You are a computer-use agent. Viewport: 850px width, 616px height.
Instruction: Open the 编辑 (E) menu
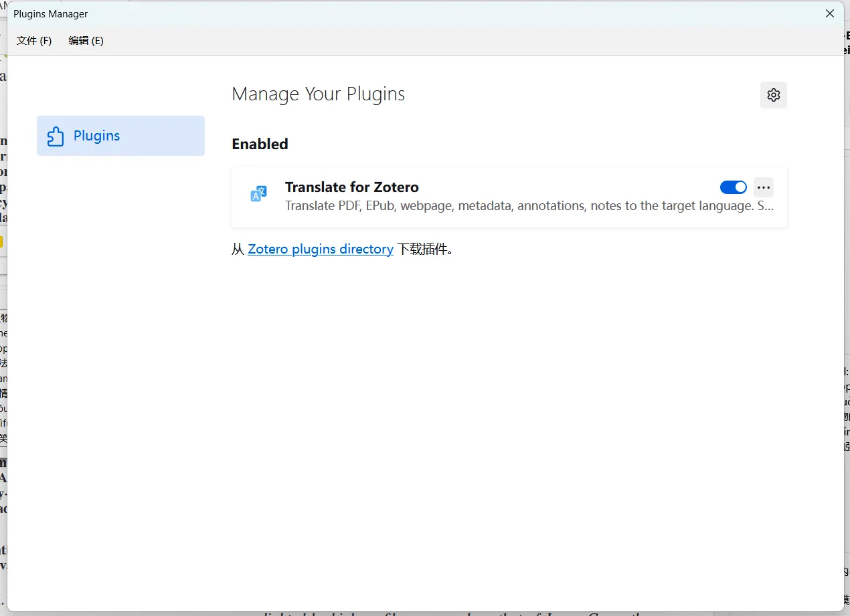pos(86,41)
